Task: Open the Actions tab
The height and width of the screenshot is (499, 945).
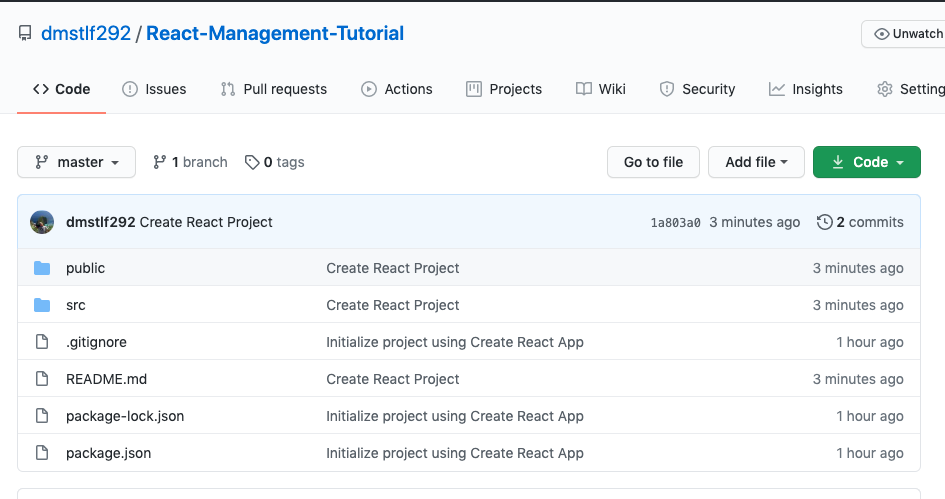Action: 397,89
